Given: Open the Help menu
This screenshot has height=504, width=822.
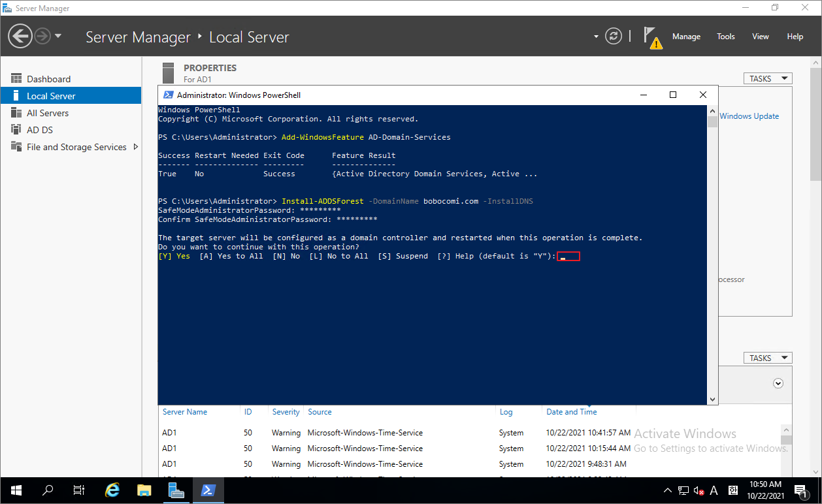Looking at the screenshot, I should click(x=795, y=37).
